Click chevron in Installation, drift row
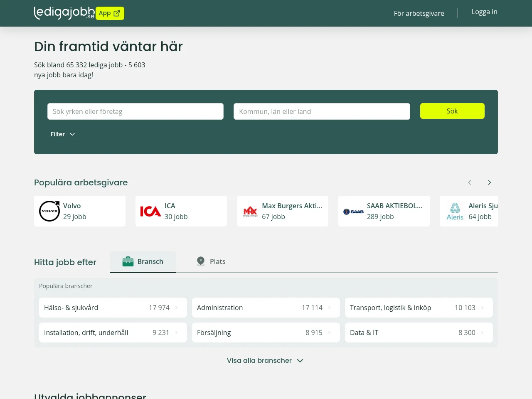532x399 pixels. click(x=176, y=332)
